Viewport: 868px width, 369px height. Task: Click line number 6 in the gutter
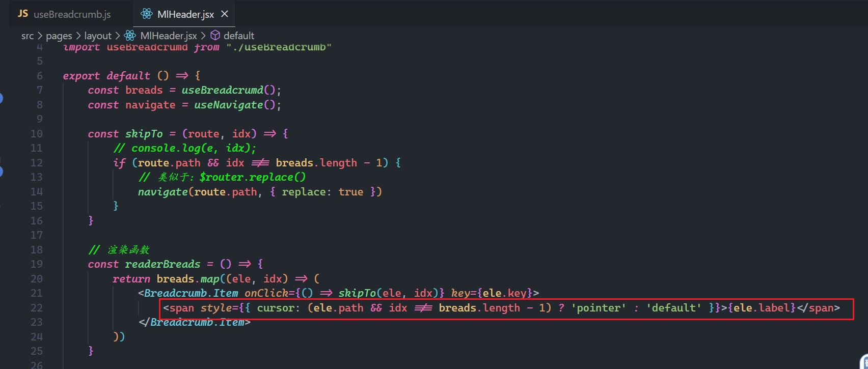click(40, 75)
